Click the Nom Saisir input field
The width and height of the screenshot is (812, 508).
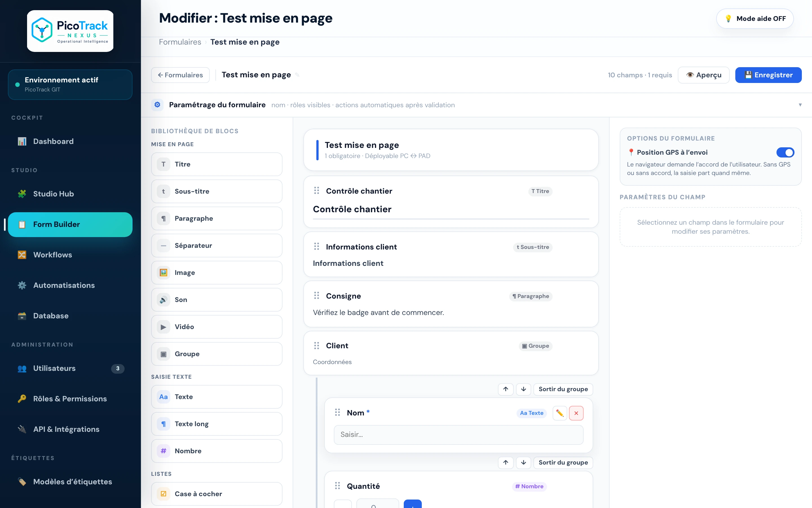coord(458,435)
